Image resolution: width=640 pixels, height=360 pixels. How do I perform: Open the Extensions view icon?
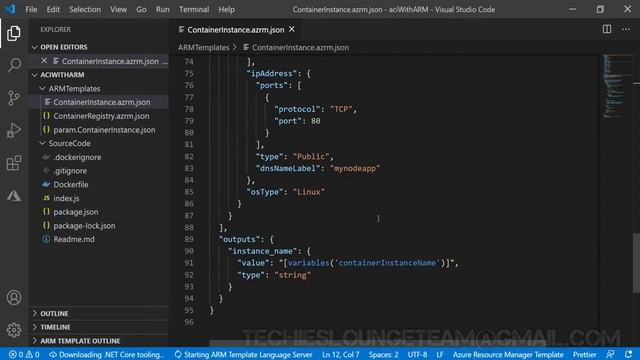click(14, 163)
